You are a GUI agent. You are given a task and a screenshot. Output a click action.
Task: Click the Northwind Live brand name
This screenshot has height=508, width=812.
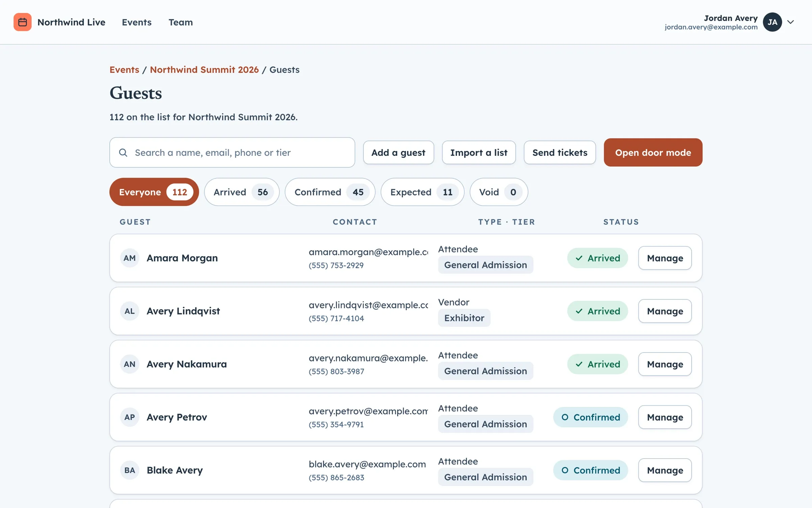coord(71,22)
